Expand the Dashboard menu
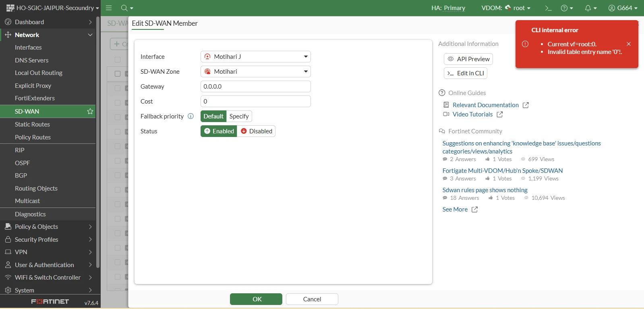 click(x=48, y=22)
